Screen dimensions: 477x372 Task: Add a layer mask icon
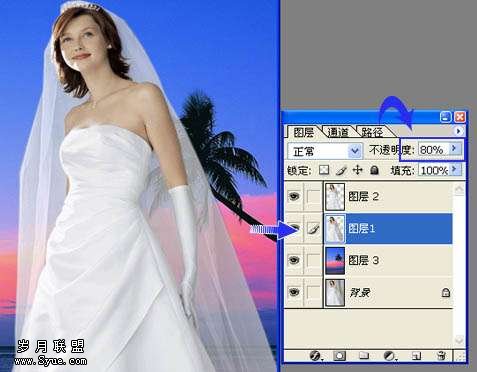339,356
